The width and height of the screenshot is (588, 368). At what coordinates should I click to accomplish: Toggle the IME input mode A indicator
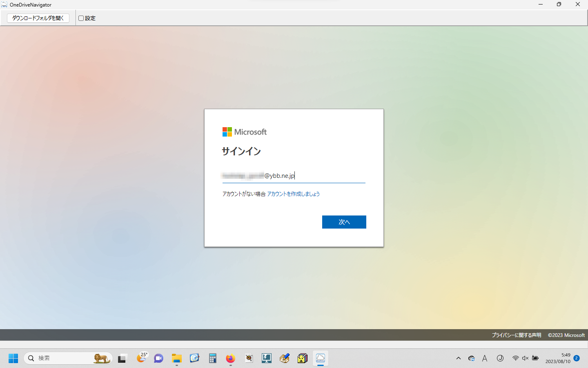(x=485, y=359)
